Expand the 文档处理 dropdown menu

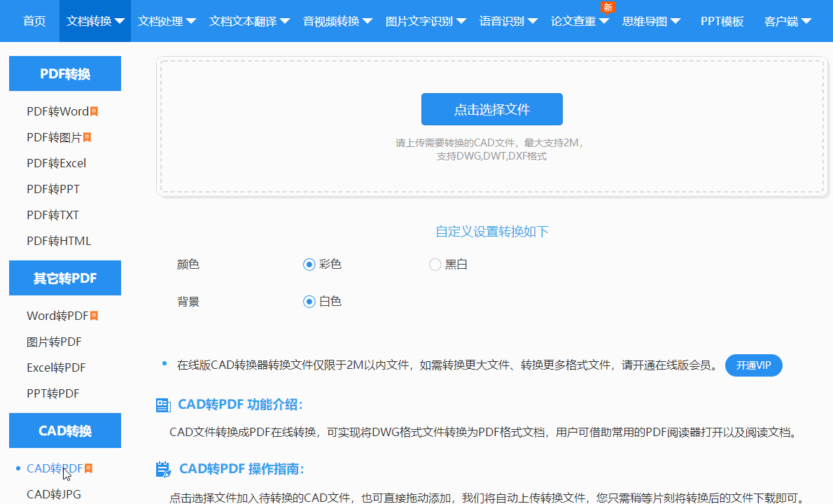click(x=167, y=21)
